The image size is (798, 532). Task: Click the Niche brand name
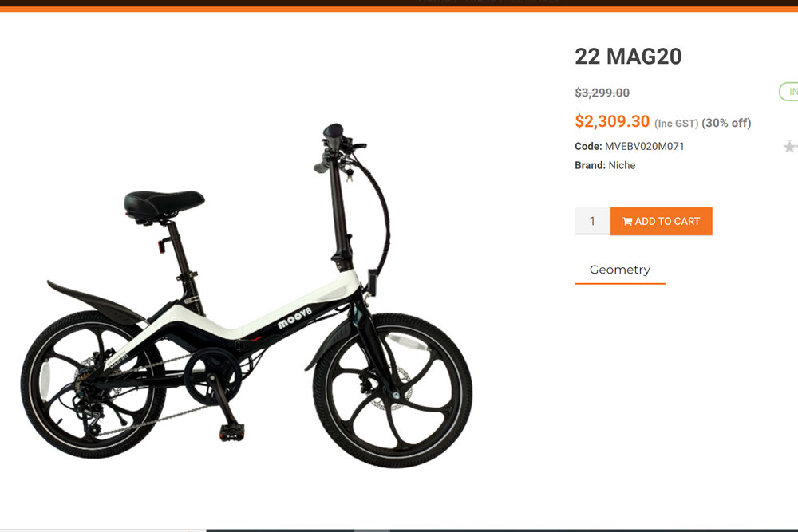click(x=622, y=165)
